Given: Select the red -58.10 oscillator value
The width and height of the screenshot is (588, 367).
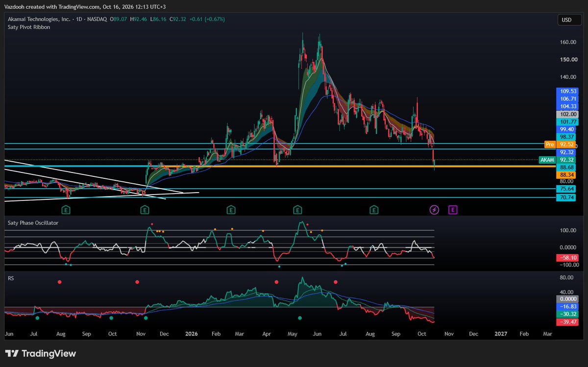Looking at the screenshot, I should click(566, 257).
